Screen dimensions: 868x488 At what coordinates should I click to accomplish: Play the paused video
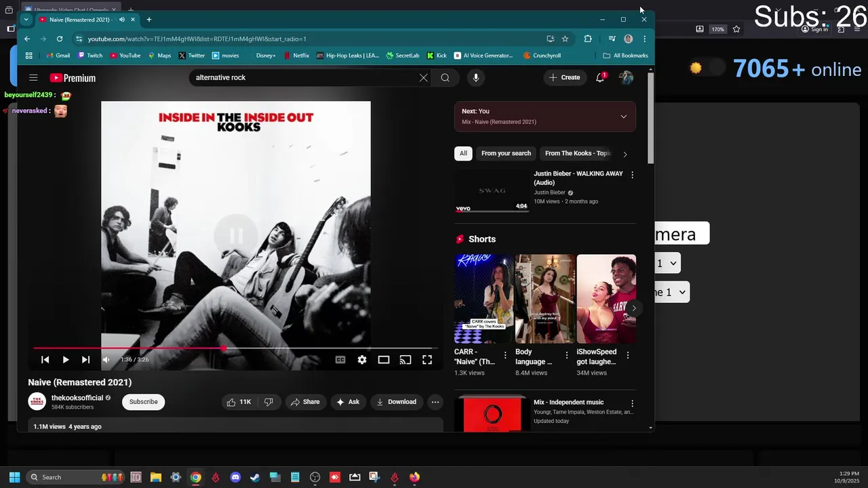[66, 360]
